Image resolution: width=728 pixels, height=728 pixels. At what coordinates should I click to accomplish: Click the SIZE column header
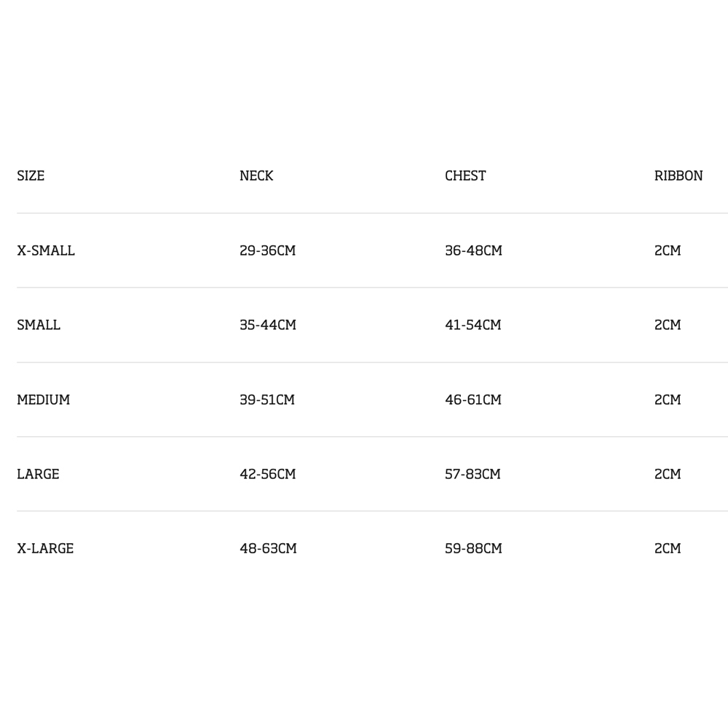point(31,175)
